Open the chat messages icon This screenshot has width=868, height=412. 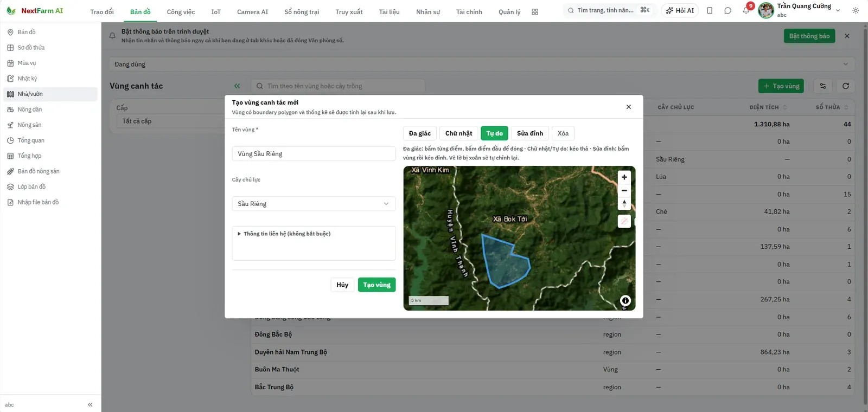(727, 10)
